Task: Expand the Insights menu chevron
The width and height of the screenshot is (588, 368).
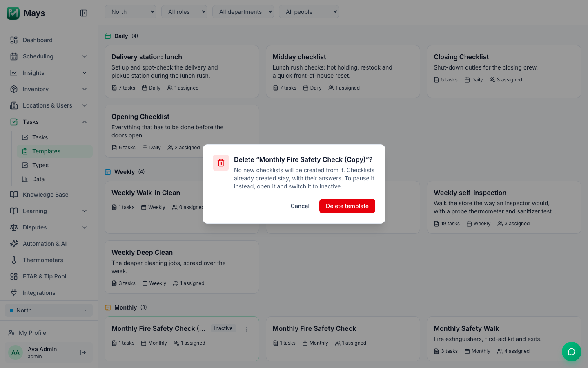Action: coord(85,73)
